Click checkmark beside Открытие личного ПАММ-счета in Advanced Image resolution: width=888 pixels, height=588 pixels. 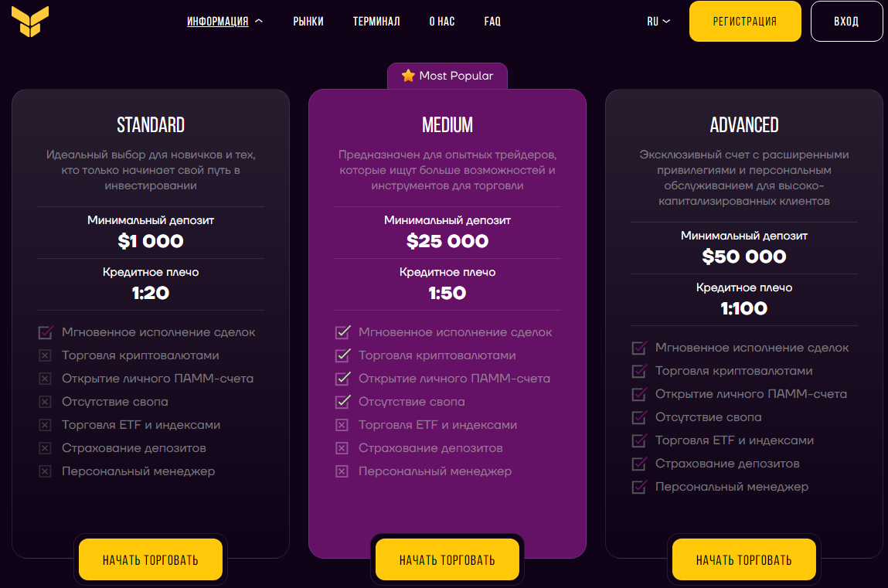[638, 394]
